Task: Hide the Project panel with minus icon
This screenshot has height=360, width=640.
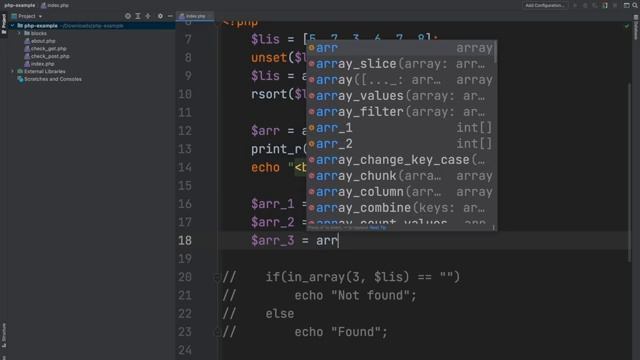Action: pos(170,16)
